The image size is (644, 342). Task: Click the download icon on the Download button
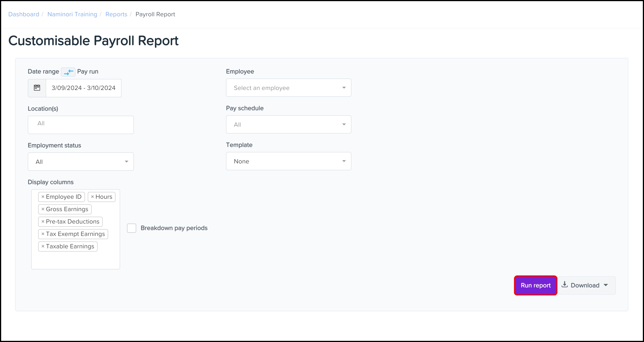pos(565,285)
